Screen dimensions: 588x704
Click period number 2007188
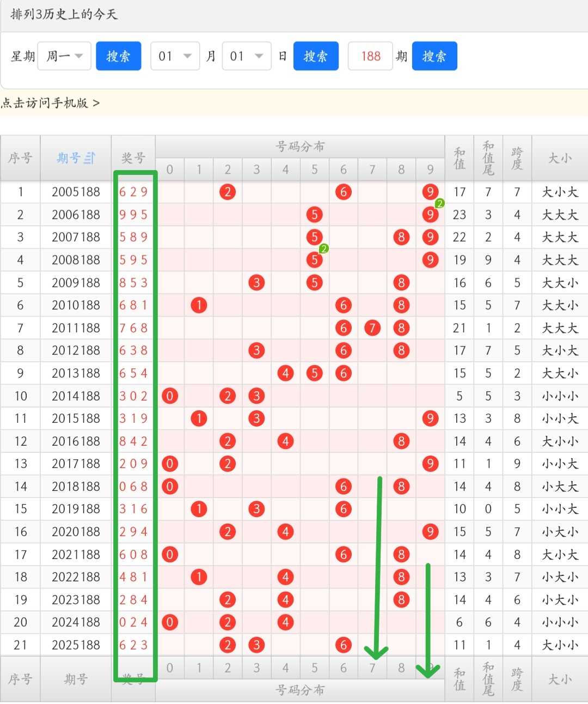[x=76, y=237]
